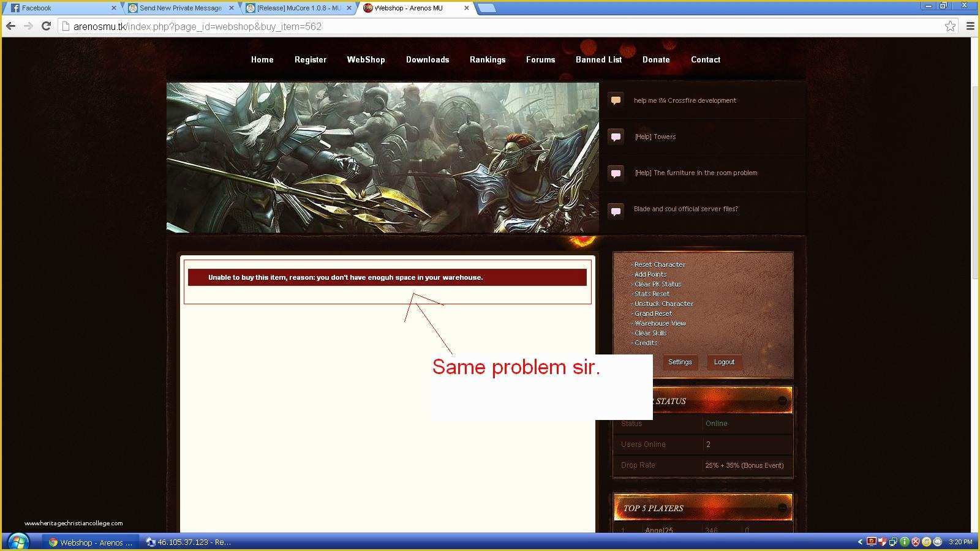
Task: Close the Send New Private Message tab
Action: (232, 8)
